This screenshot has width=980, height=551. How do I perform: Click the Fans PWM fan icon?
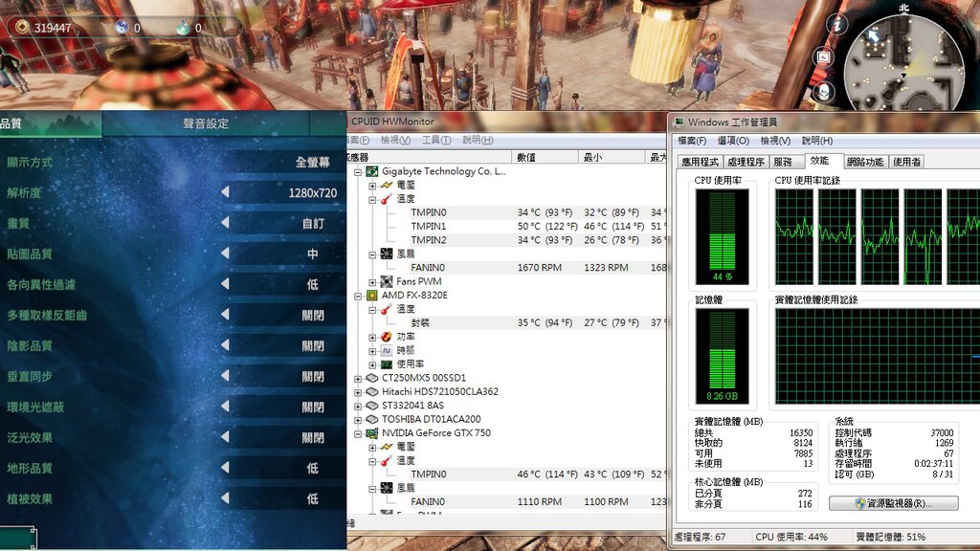(x=387, y=281)
